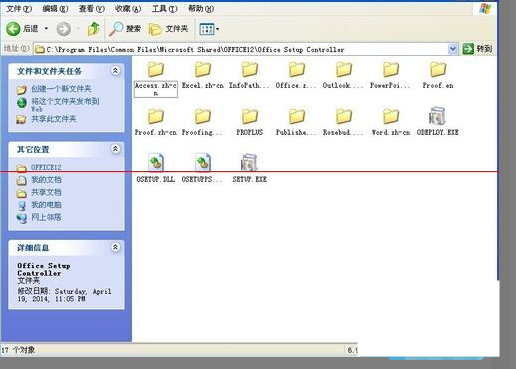Open the Proofing... folder icon
Screen dimensions: 516x369
pyautogui.click(x=203, y=116)
